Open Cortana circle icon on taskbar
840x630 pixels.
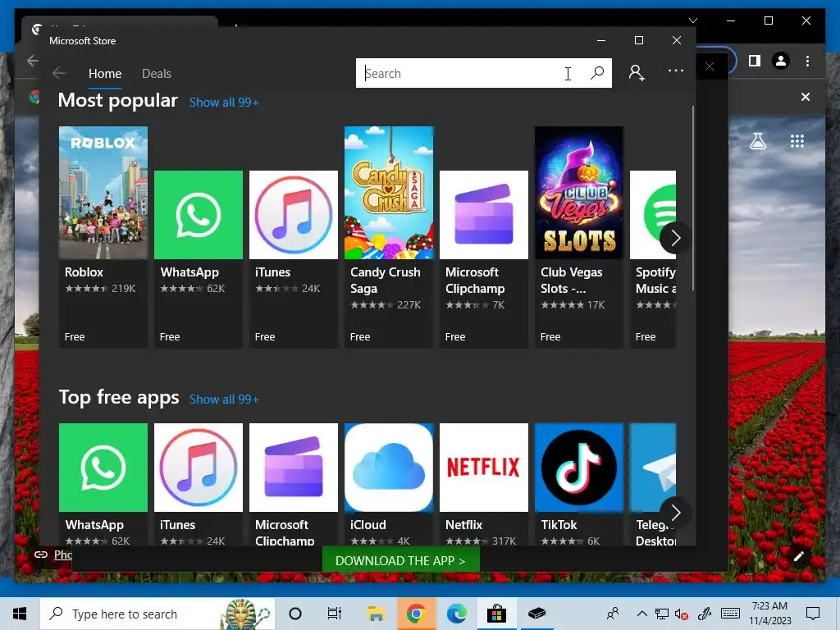coord(295,614)
